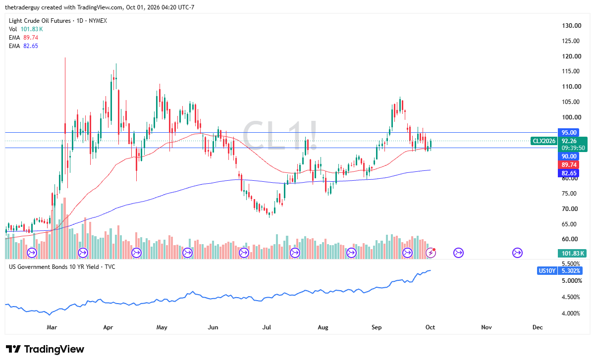Select the rollover icon between Apr and May

tap(136, 253)
